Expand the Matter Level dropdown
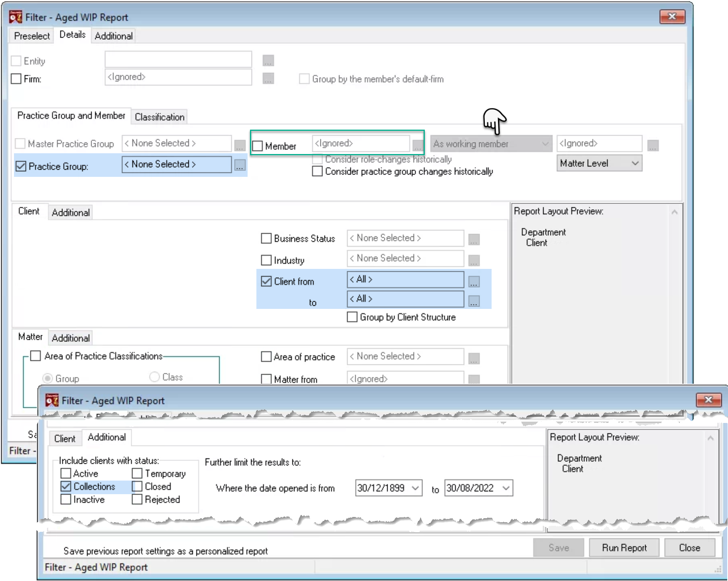Viewport: 728px width, 581px height. tap(599, 163)
